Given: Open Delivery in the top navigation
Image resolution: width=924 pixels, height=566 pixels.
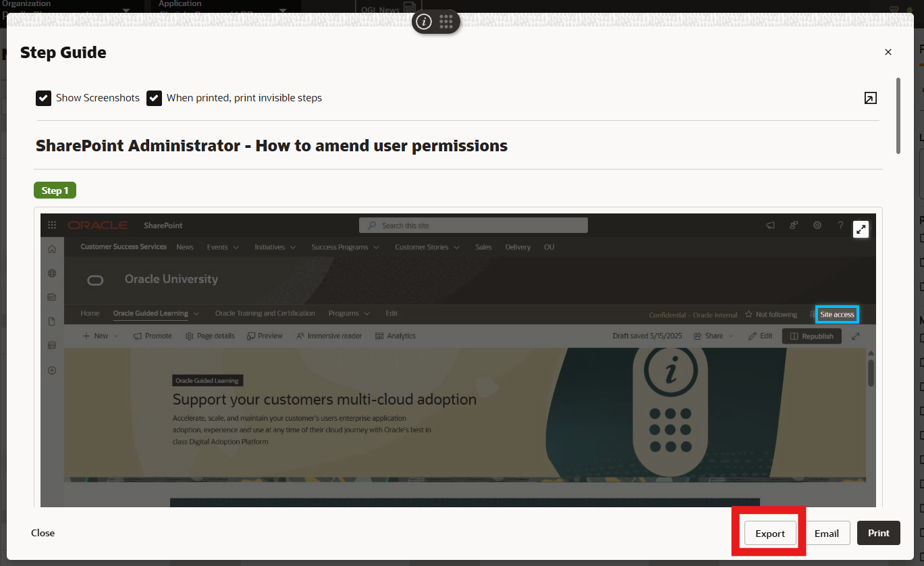Looking at the screenshot, I should 518,247.
